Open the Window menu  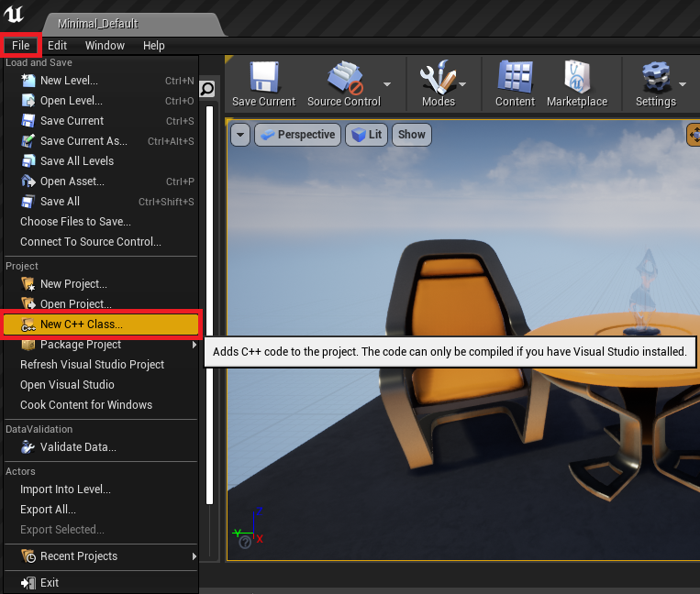[x=105, y=46]
